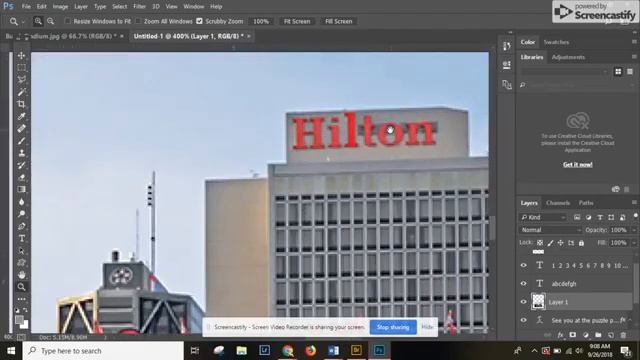Select the Healing Brush tool
The image size is (640, 360).
pyautogui.click(x=22, y=129)
